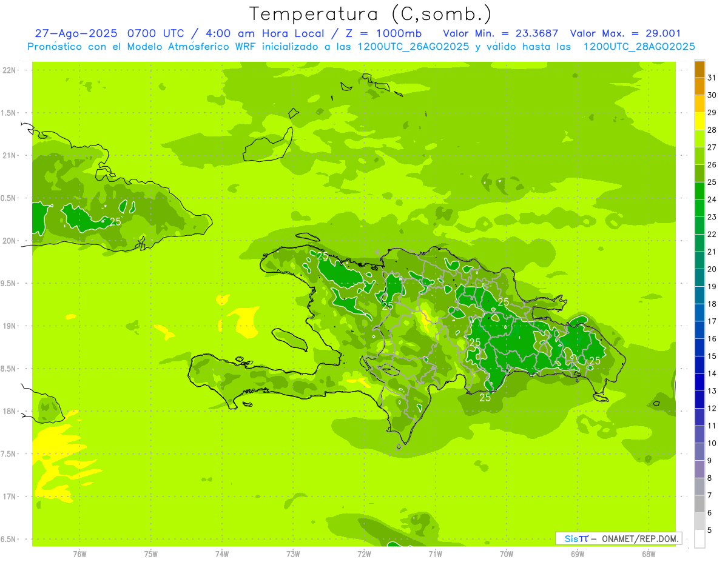Click the '17N' latitude axis label
Image resolution: width=728 pixels, height=562 pixels.
point(9,497)
